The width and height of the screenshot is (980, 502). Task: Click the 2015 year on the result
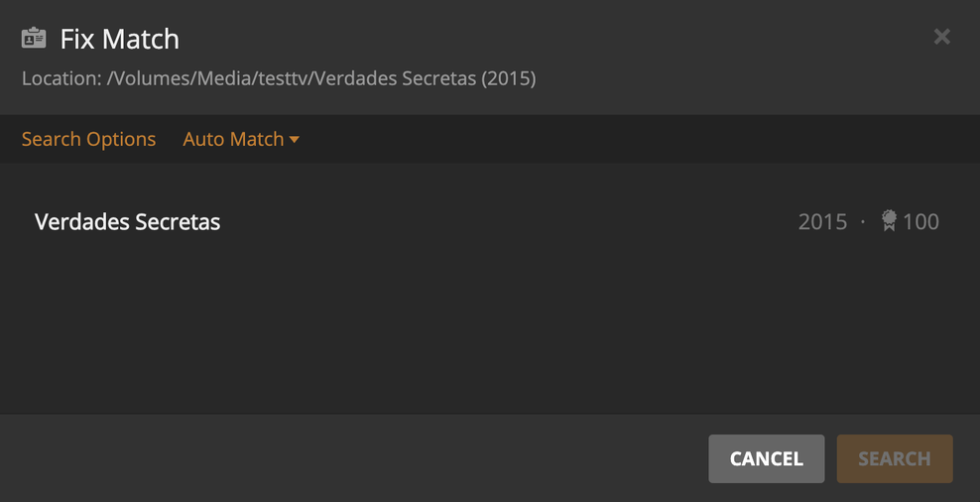(822, 221)
